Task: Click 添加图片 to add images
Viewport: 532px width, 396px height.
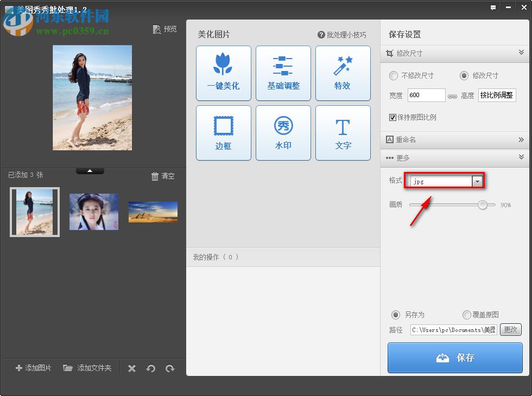Action: 33,368
